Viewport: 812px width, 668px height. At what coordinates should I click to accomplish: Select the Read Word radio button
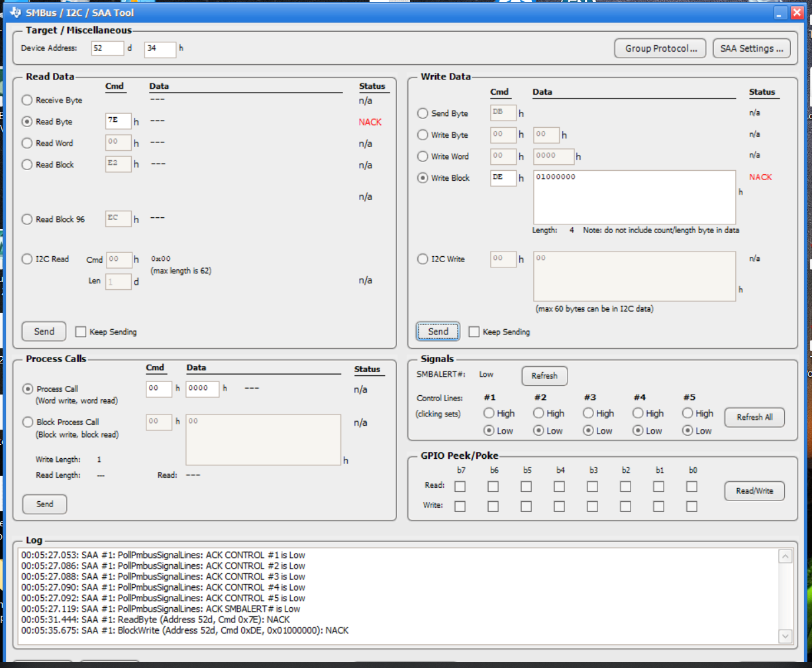[27, 143]
